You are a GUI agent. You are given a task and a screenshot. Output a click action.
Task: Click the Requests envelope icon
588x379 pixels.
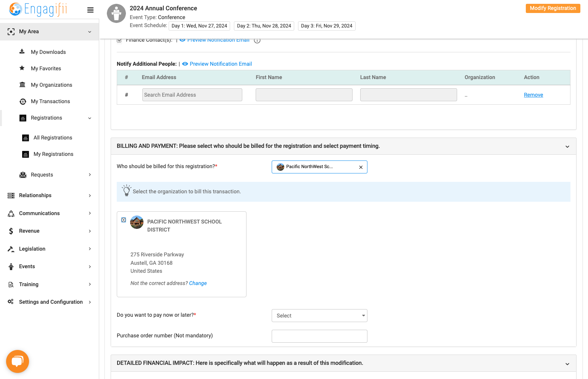point(23,175)
